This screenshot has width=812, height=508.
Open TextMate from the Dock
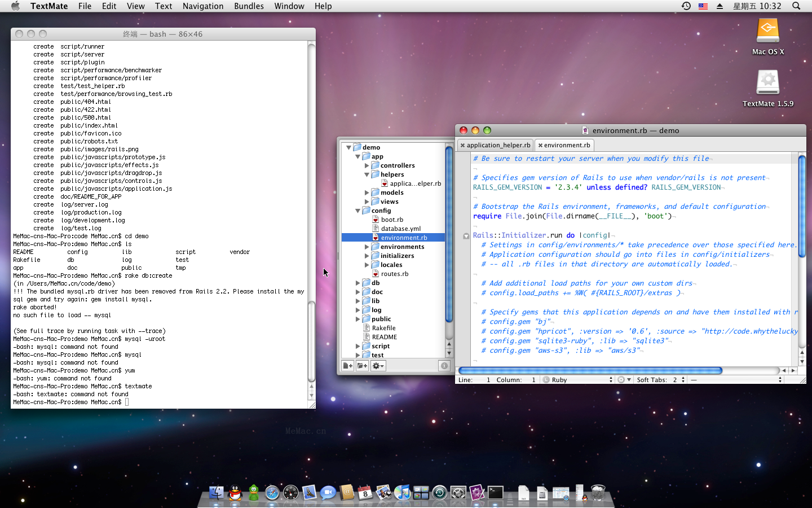coord(476,493)
